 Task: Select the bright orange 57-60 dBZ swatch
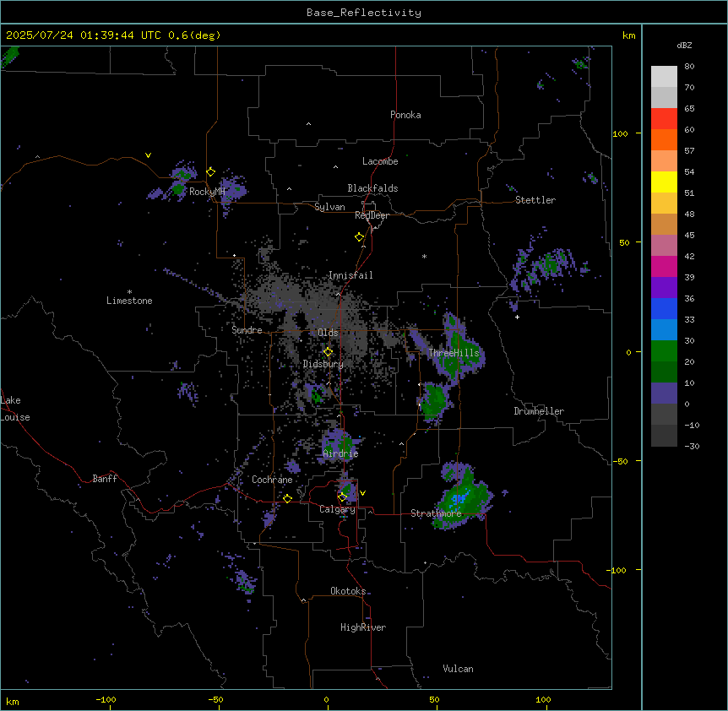click(664, 139)
